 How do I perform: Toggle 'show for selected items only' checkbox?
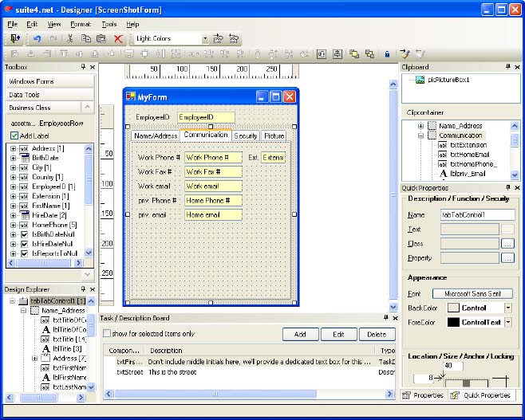click(107, 334)
